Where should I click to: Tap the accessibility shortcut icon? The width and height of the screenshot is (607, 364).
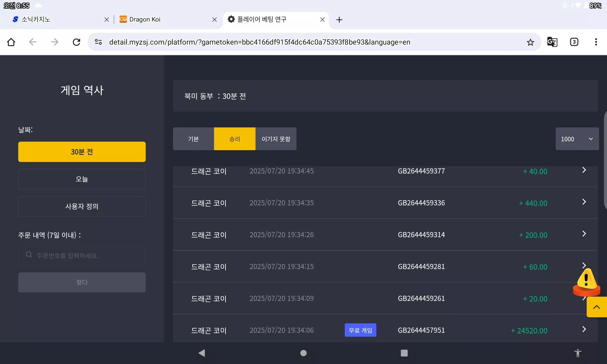click(578, 353)
